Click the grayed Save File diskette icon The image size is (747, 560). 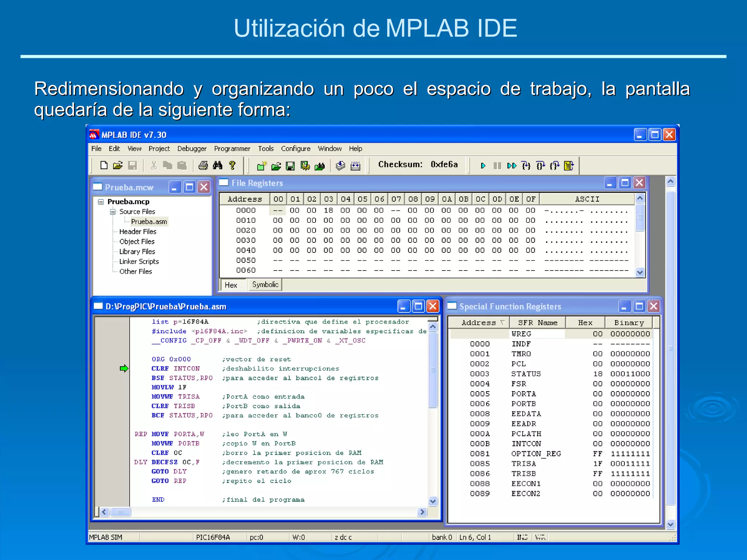click(x=132, y=166)
